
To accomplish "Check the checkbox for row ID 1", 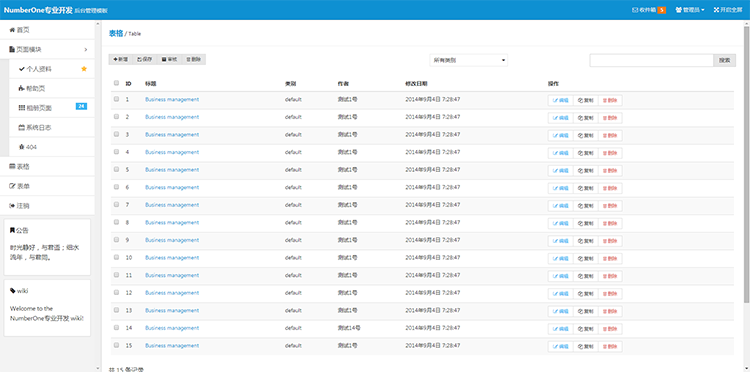I will click(116, 99).
